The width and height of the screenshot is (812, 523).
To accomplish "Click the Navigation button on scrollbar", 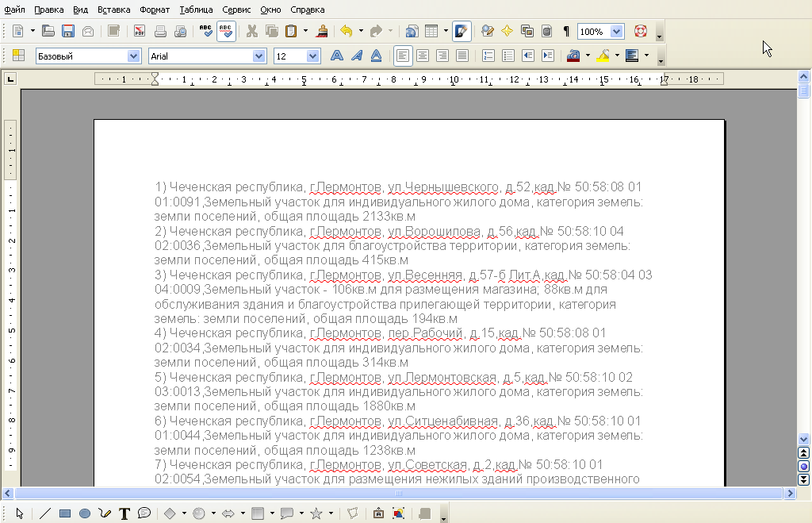I will pyautogui.click(x=803, y=466).
